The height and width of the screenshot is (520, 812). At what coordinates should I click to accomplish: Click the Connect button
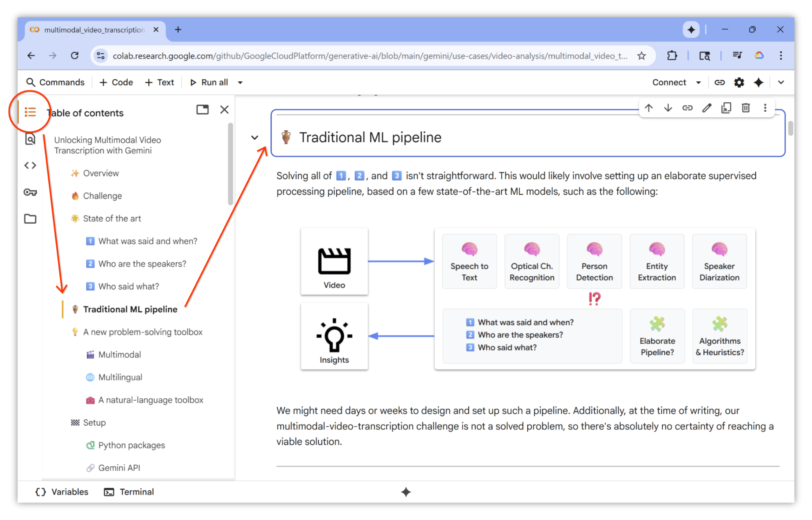[669, 82]
